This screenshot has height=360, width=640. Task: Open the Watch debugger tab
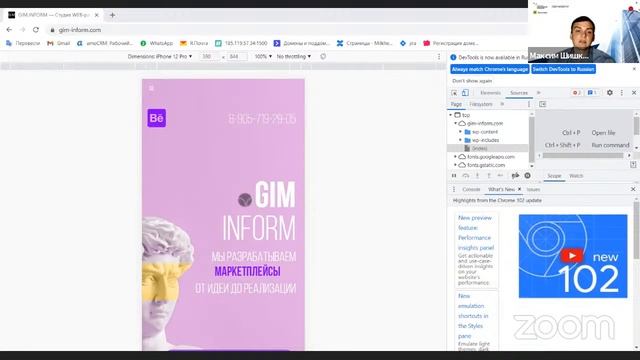point(576,176)
